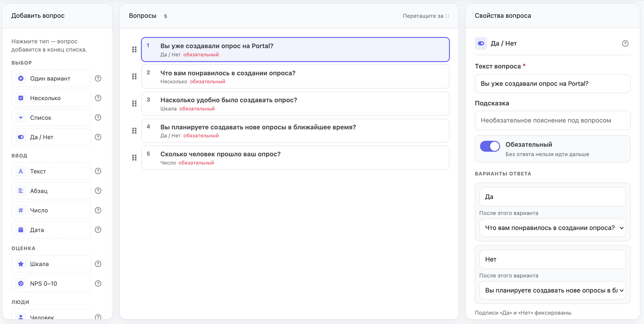Click the help icon next to Абзац
This screenshot has width=644, height=324.
98,191
